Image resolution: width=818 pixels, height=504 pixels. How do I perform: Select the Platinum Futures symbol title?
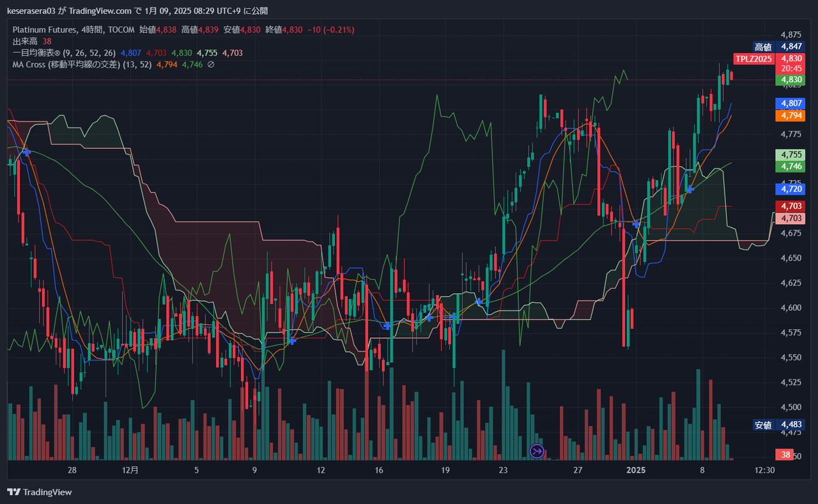click(44, 29)
